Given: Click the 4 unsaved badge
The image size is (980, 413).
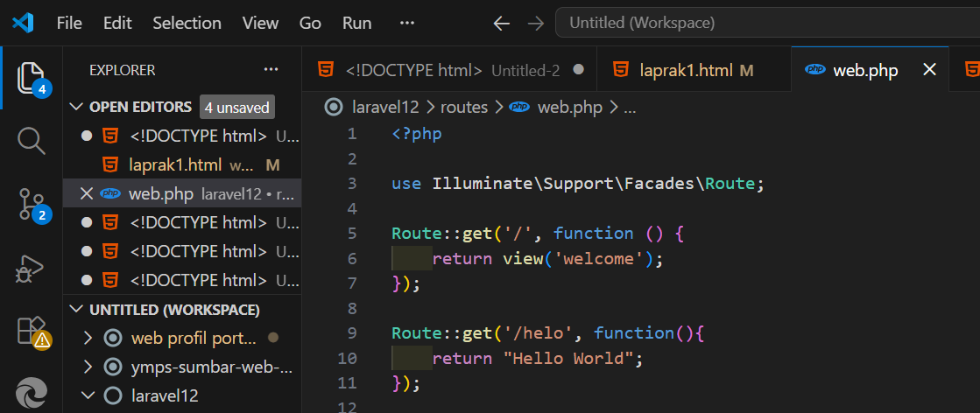Looking at the screenshot, I should 237,107.
